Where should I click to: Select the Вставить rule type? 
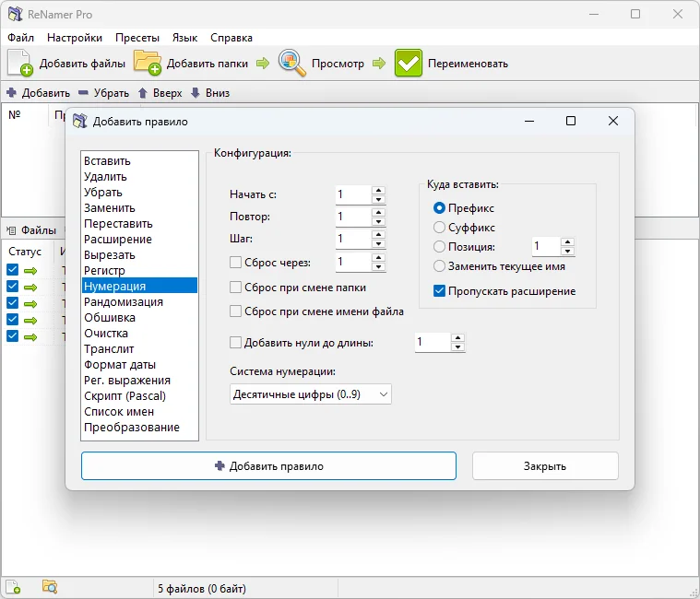(x=140, y=160)
